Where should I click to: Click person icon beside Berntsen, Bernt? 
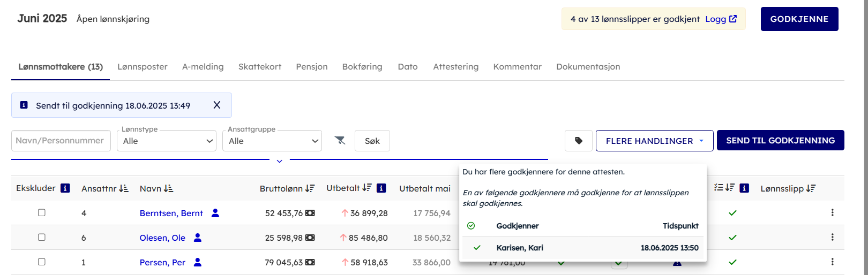tap(215, 213)
